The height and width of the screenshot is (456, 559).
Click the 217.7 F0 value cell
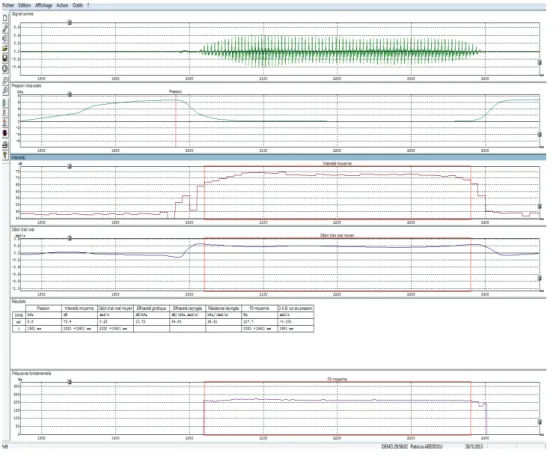260,322
